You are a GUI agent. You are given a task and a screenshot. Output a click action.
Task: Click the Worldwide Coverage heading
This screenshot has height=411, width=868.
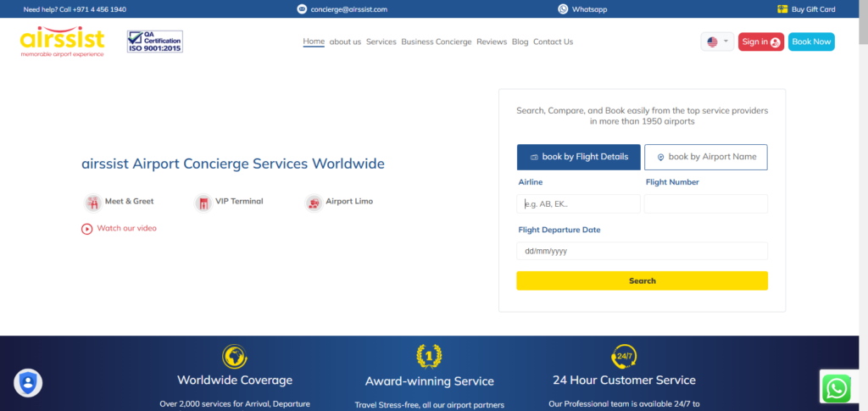[x=235, y=380]
